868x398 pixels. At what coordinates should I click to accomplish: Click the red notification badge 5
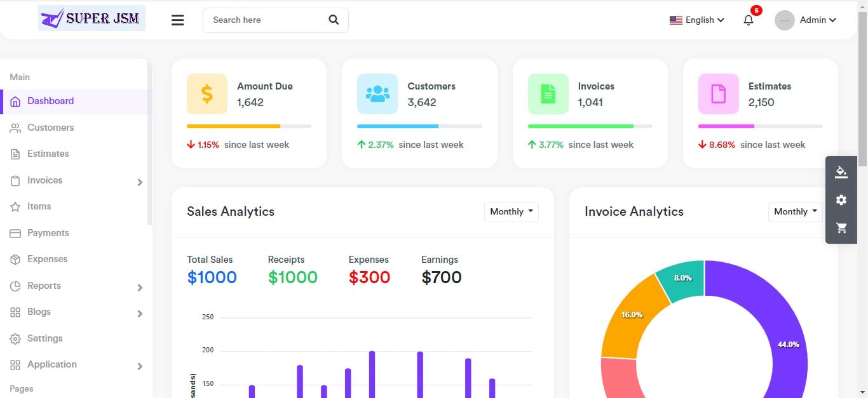pos(756,10)
